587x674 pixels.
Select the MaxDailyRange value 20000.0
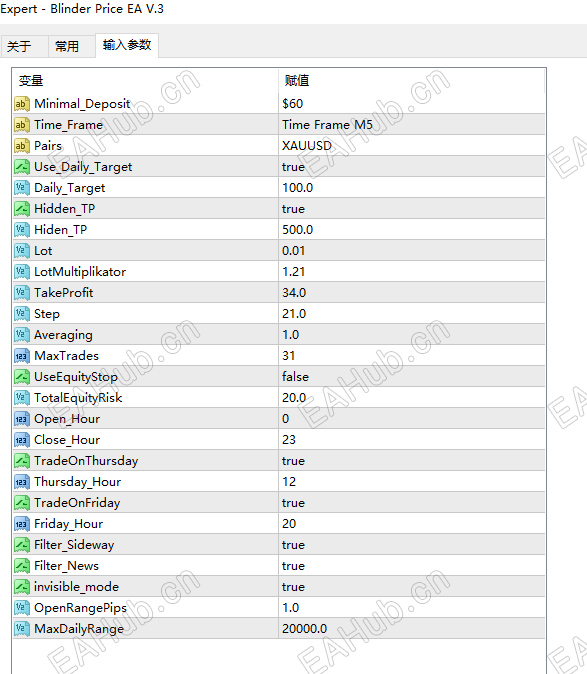click(x=412, y=629)
